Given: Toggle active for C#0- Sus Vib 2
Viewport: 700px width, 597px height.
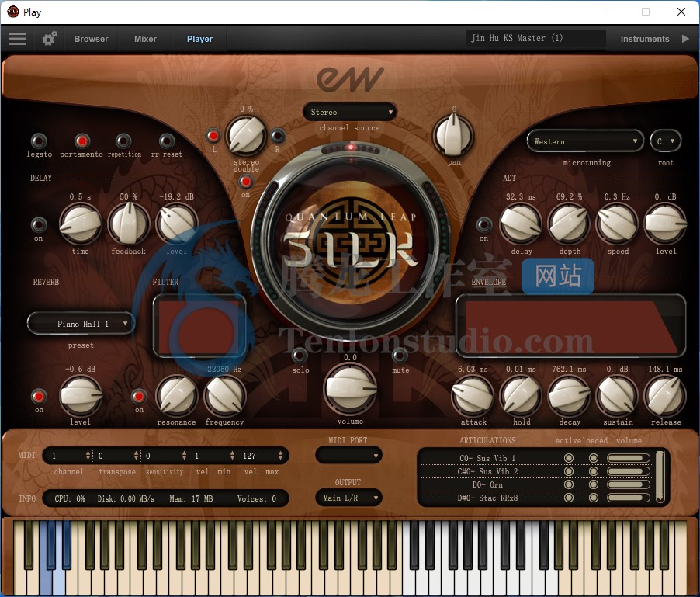Looking at the screenshot, I should pyautogui.click(x=569, y=471).
